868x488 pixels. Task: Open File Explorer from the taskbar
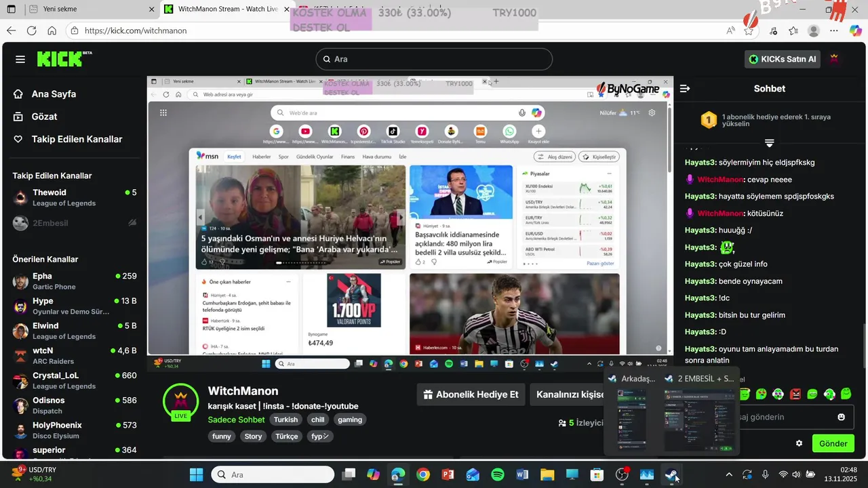tap(547, 474)
